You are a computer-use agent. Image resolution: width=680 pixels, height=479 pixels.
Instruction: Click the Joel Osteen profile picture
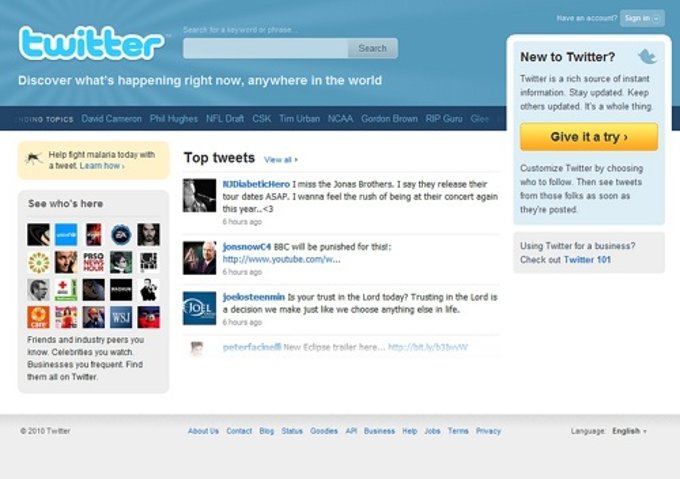tap(199, 308)
